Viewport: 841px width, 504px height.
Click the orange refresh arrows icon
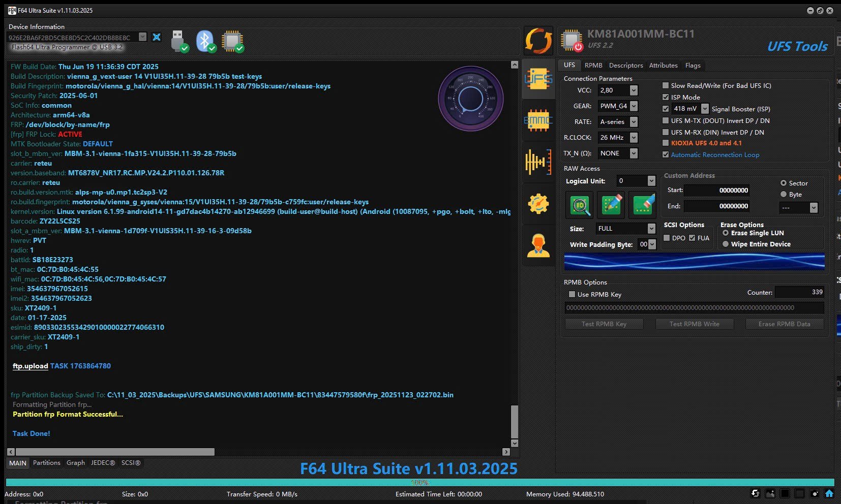point(538,41)
